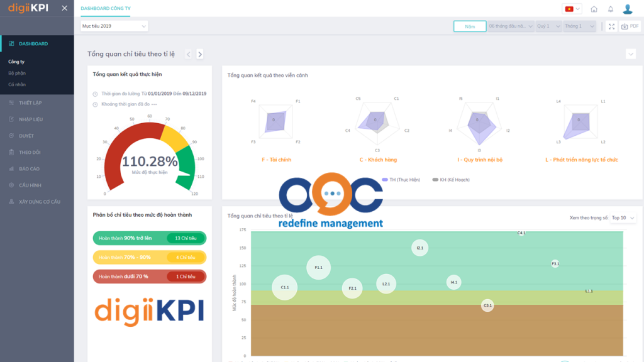The image size is (644, 362).
Task: Select the F3.1 bubble in the chart
Action: coord(555,264)
